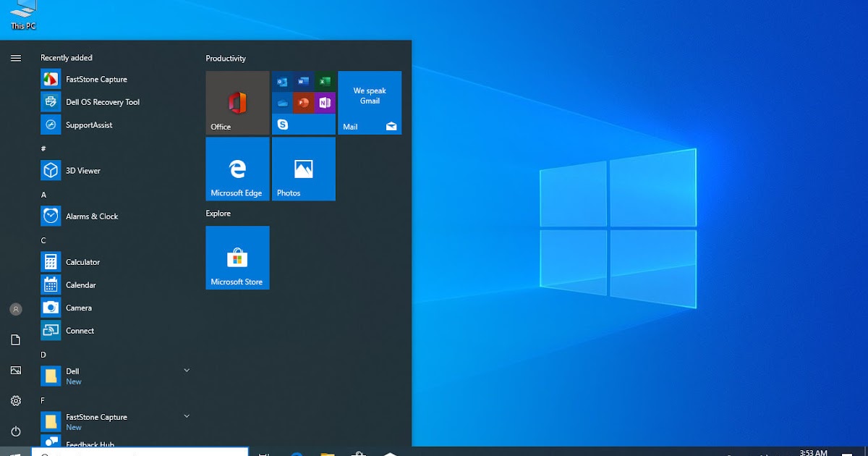868x456 pixels.
Task: Launch Excel from the Productivity tile folder
Action: pos(325,82)
